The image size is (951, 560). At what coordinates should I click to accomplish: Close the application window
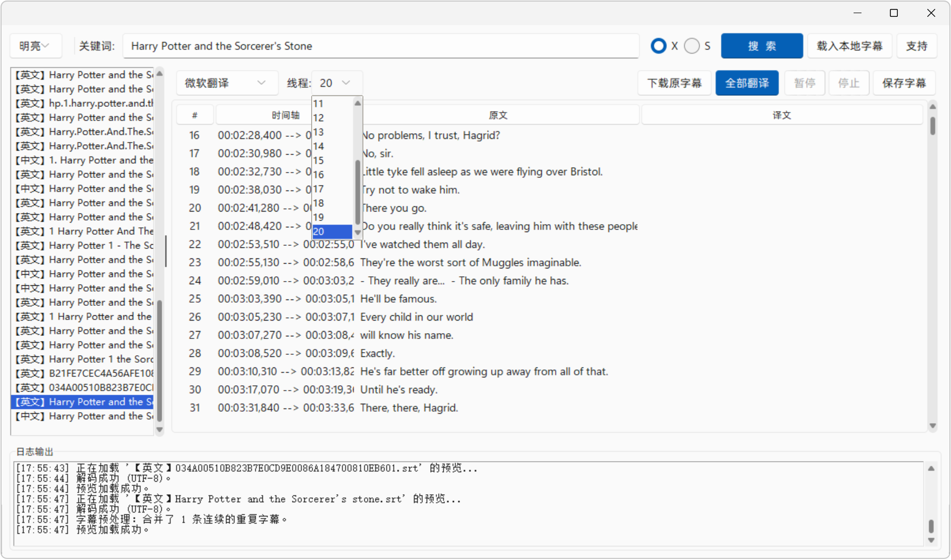[931, 13]
